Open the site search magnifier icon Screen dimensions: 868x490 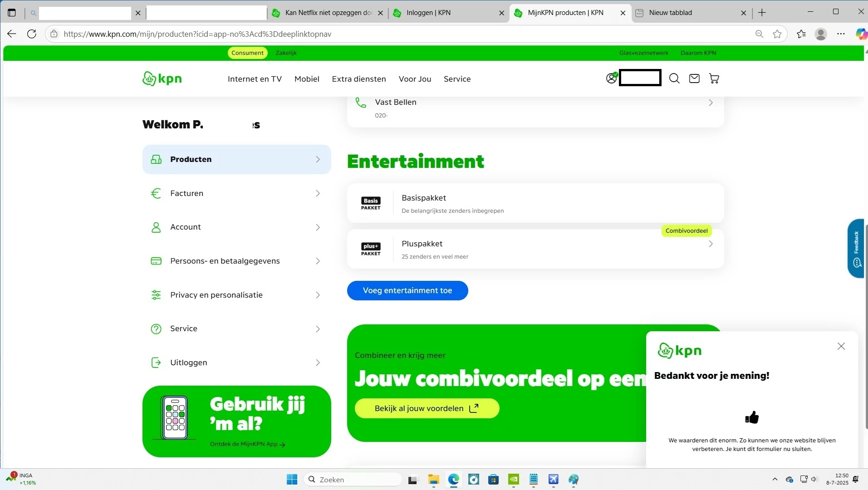tap(674, 78)
